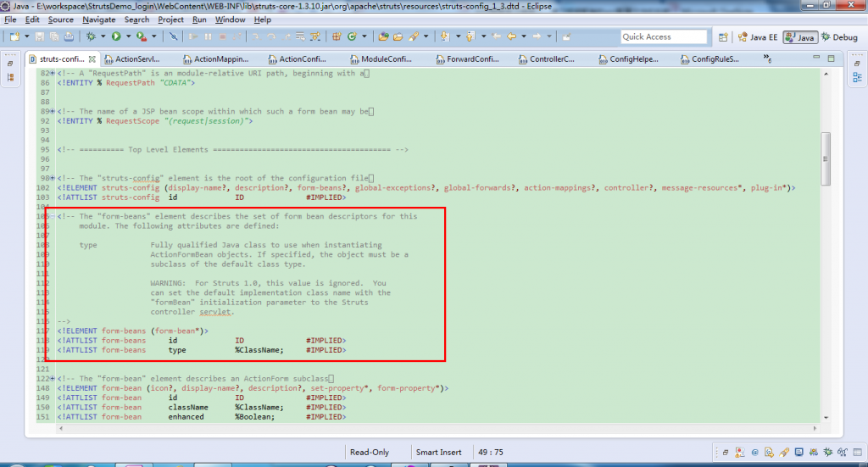Open the Search dropdown arrow
868x467 pixels.
click(426, 36)
